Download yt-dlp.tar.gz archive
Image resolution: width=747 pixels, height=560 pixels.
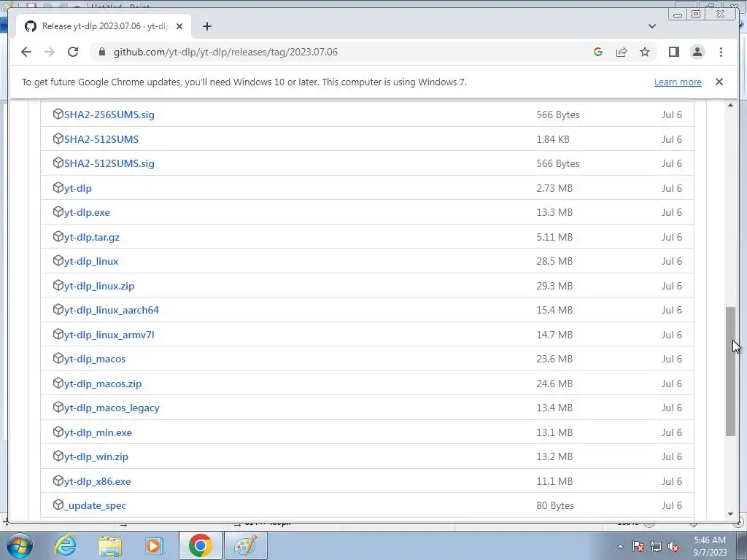point(91,237)
